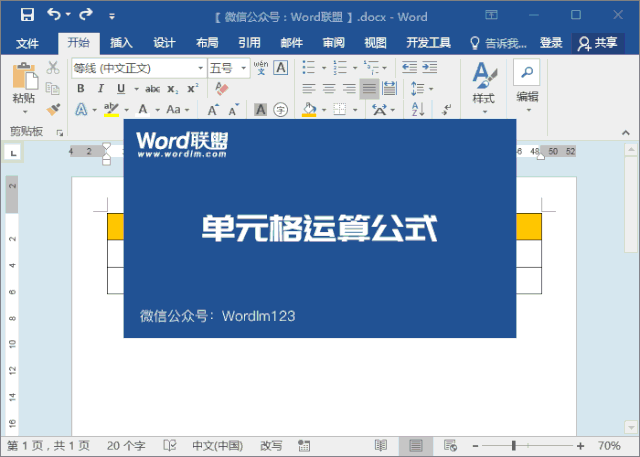Click the shading paint bucket icon
Screen dimensions: 640x457
[x=309, y=109]
